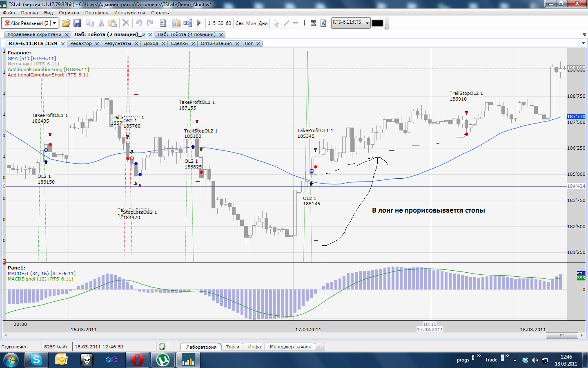Image resolution: width=588 pixels, height=368 pixels.
Task: Select the diagonal trend line tool
Action: [x=286, y=23]
